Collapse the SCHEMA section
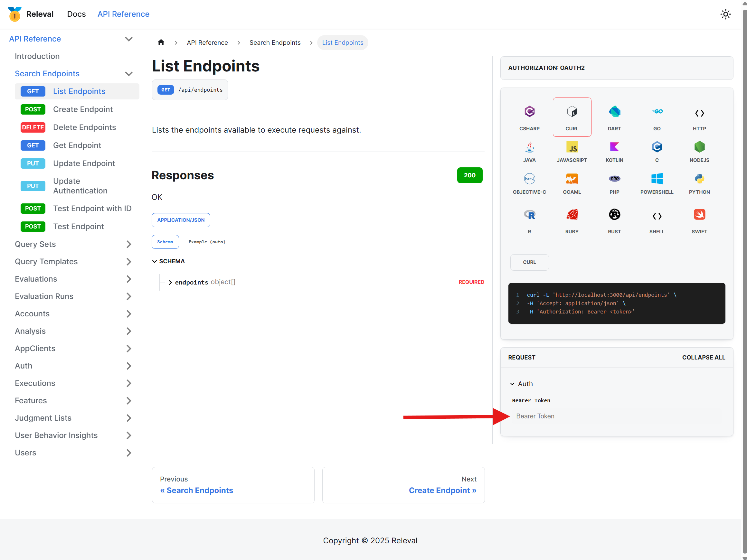The image size is (747, 560). (168, 261)
